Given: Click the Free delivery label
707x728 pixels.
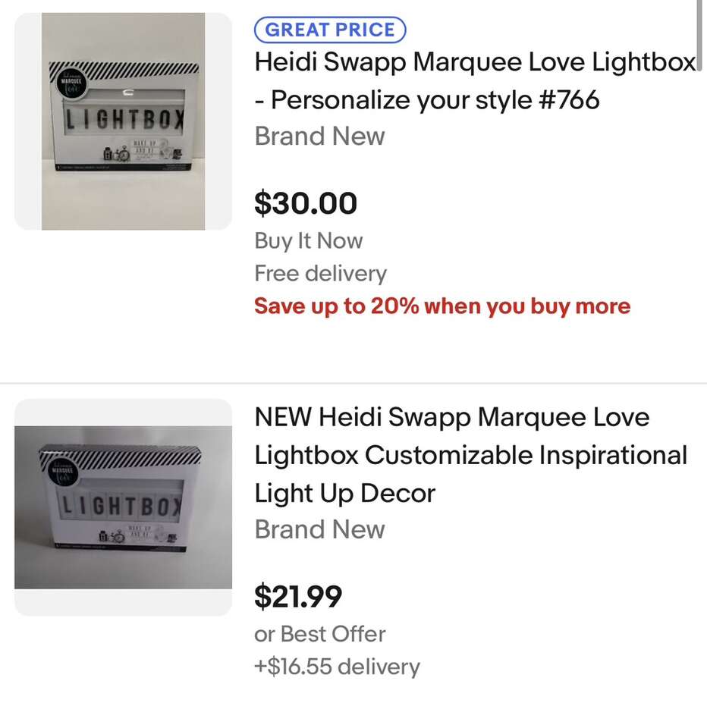Looking at the screenshot, I should (x=320, y=274).
